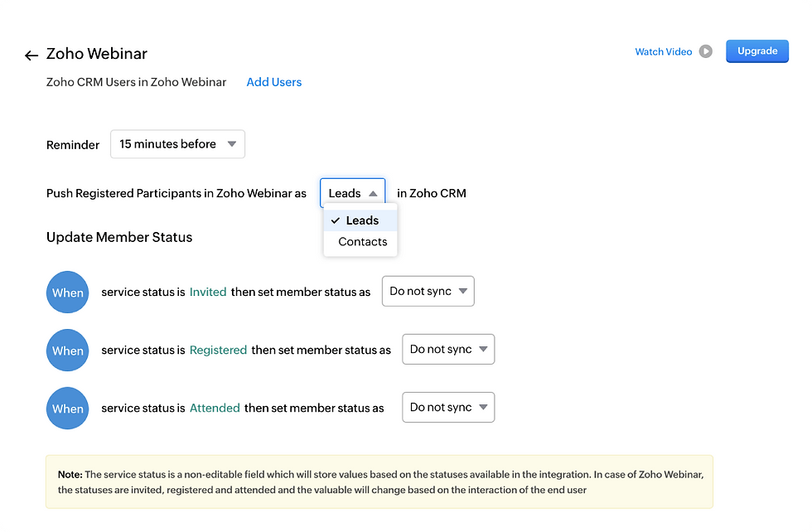Click the Zoho CRM Users in Zoho Webinar text
Viewport: 812px width, 532px height.
point(136,82)
